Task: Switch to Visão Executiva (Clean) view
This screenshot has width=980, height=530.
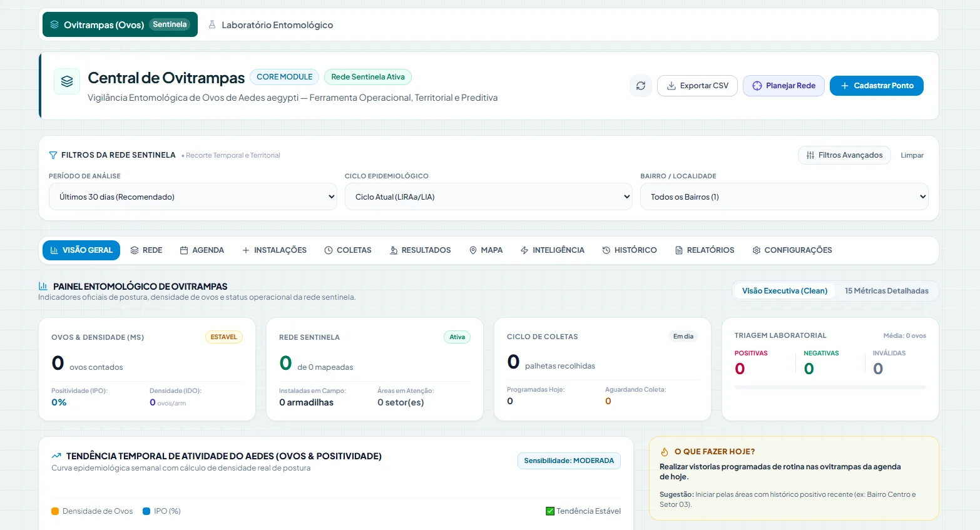Action: [785, 291]
